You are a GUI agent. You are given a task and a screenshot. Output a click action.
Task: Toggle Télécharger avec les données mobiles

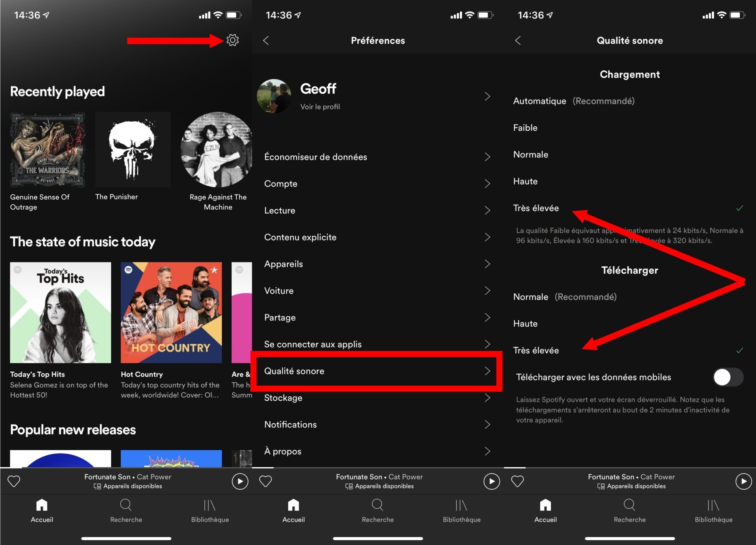point(728,377)
